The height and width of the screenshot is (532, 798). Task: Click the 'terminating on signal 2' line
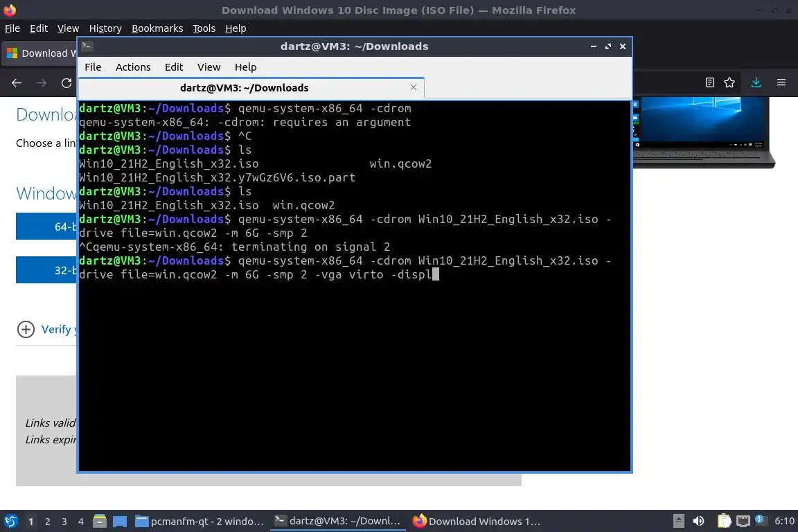pyautogui.click(x=235, y=247)
